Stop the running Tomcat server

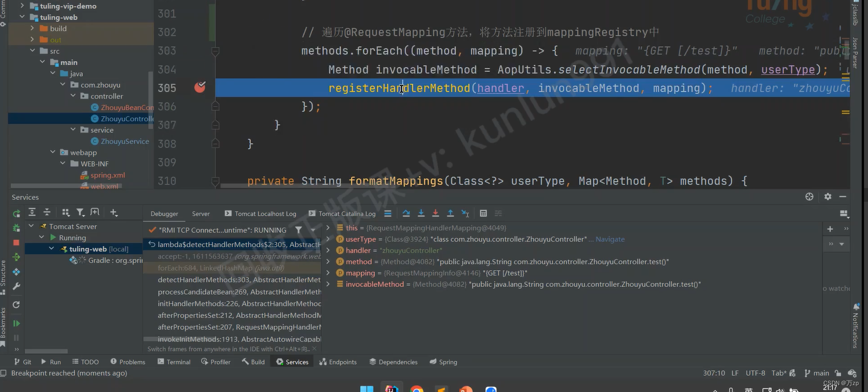17,242
